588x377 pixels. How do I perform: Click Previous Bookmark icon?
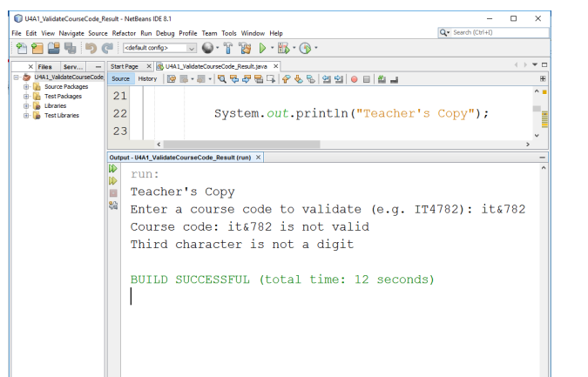[x=286, y=79]
